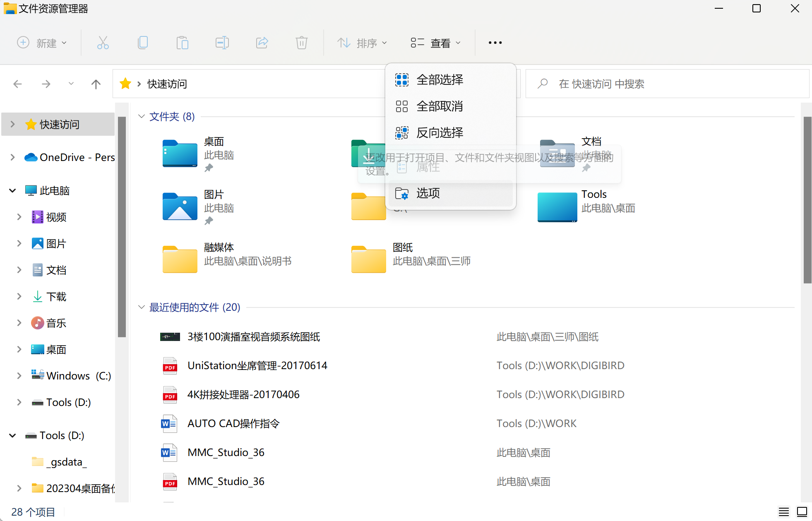The width and height of the screenshot is (812, 521).
Task: Collapse 此电脑 tree node
Action: coord(12,190)
